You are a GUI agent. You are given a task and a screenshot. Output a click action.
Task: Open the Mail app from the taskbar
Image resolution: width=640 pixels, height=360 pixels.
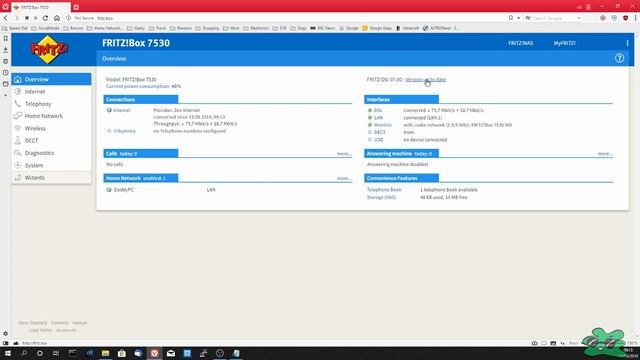[171, 353]
